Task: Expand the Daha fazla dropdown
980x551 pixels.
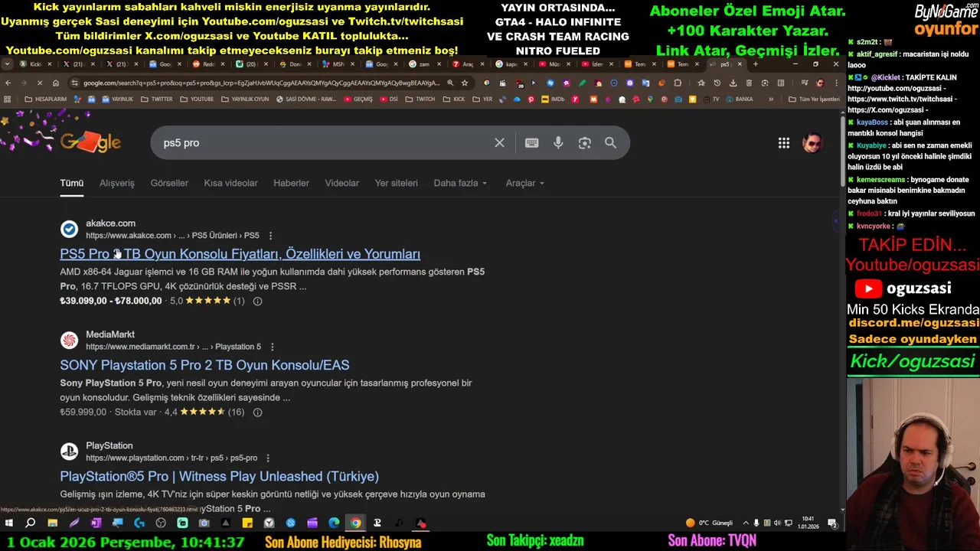Action: [460, 183]
